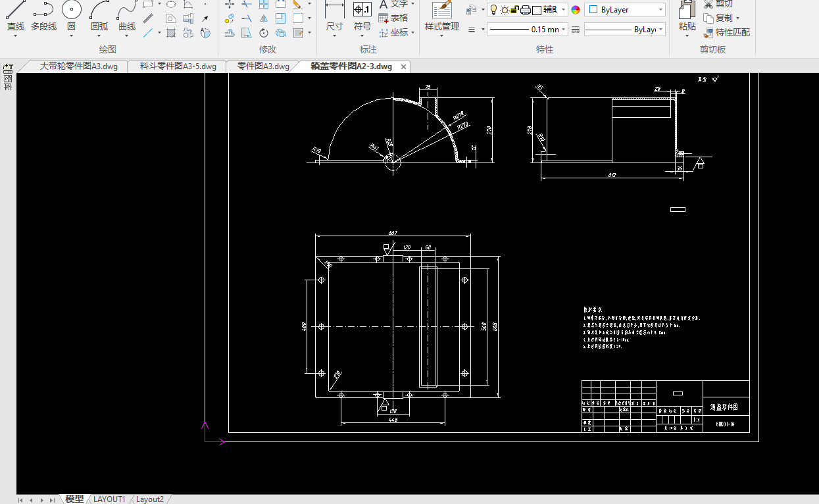Switch to 大带轮零件图A3.dwg tab

(78, 66)
